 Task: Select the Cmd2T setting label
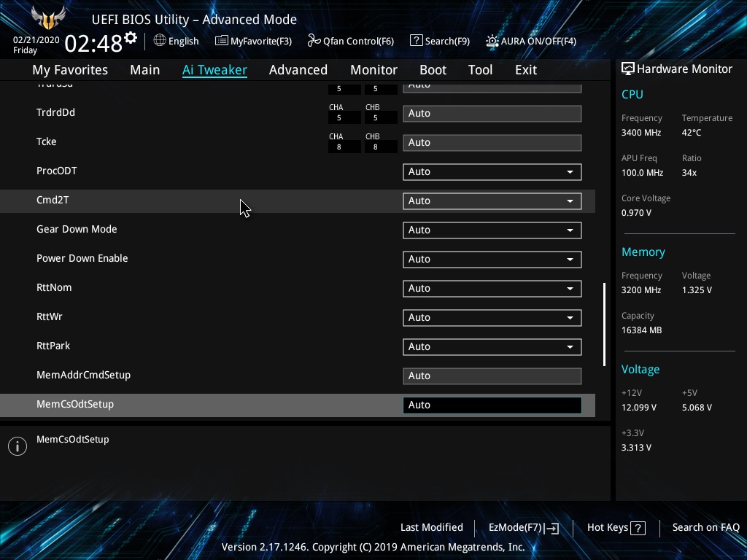(53, 200)
